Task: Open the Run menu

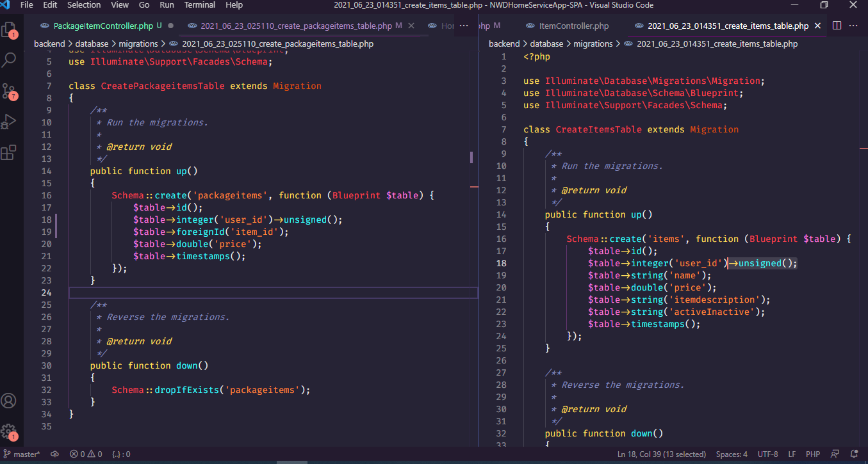Action: [x=167, y=5]
